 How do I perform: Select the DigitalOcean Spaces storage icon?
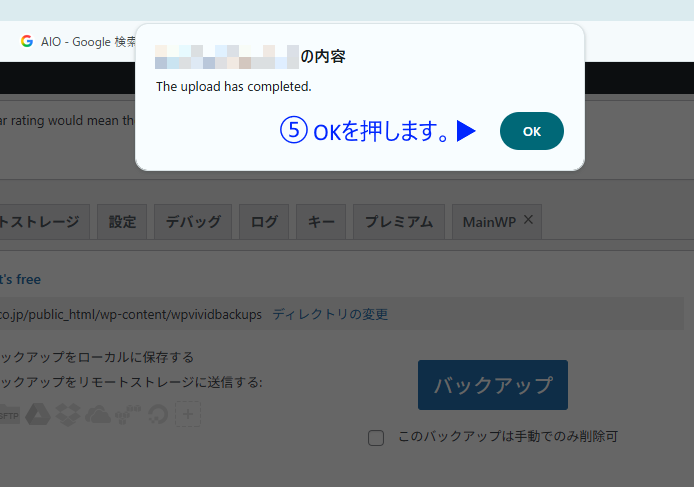(158, 414)
